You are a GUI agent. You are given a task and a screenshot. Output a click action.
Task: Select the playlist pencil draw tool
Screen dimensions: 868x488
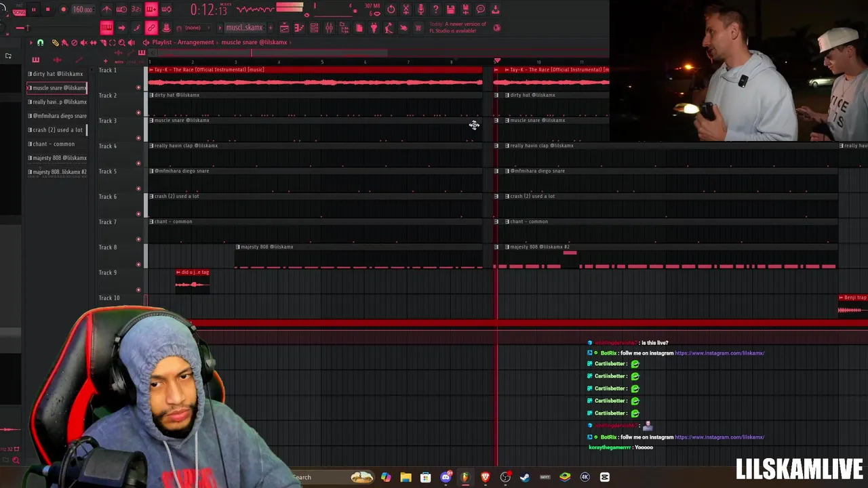coord(55,42)
